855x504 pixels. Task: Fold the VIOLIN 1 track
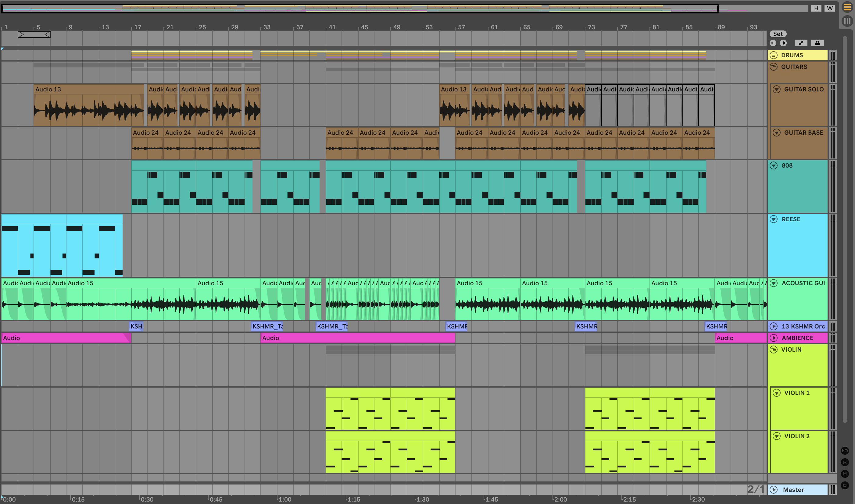coord(777,392)
